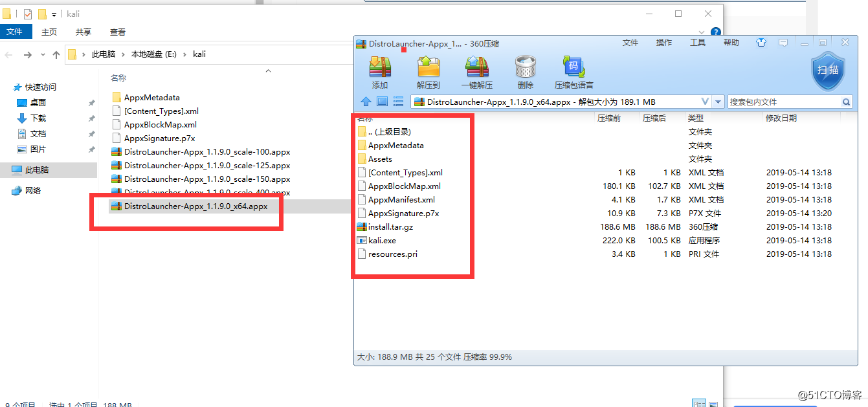Open the 帮助 menu in 360压缩
The height and width of the screenshot is (407, 868).
tap(731, 43)
